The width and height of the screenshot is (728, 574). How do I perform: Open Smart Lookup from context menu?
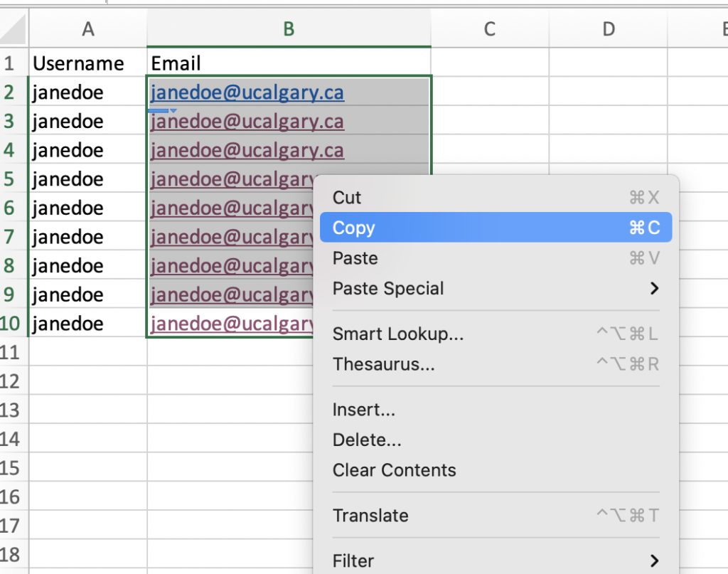click(x=496, y=334)
